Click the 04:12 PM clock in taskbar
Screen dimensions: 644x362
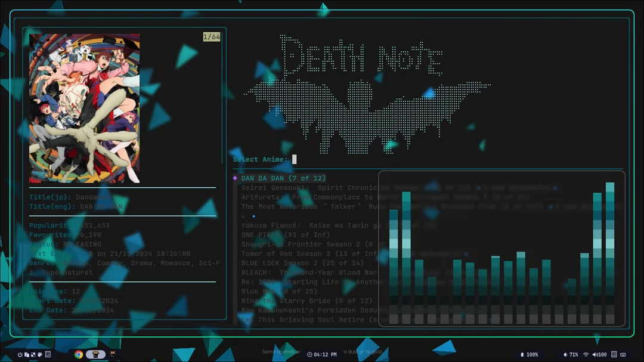pyautogui.click(x=322, y=354)
